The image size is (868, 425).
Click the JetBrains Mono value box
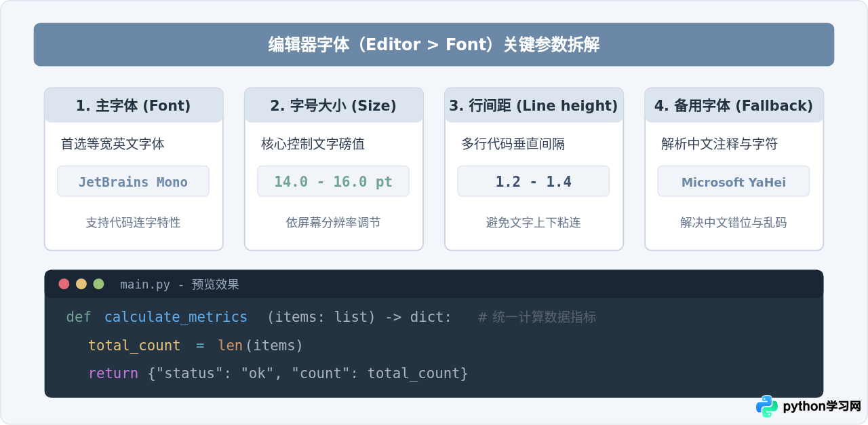coord(133,181)
